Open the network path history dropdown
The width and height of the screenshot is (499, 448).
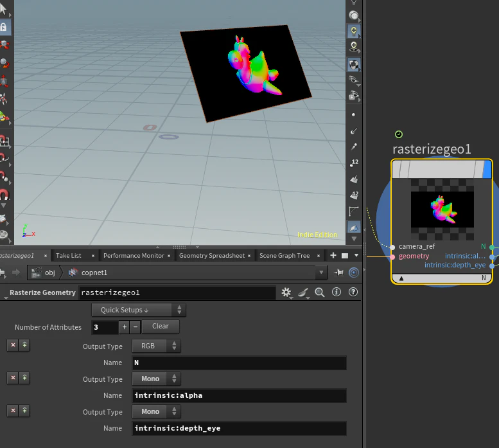pyautogui.click(x=321, y=273)
